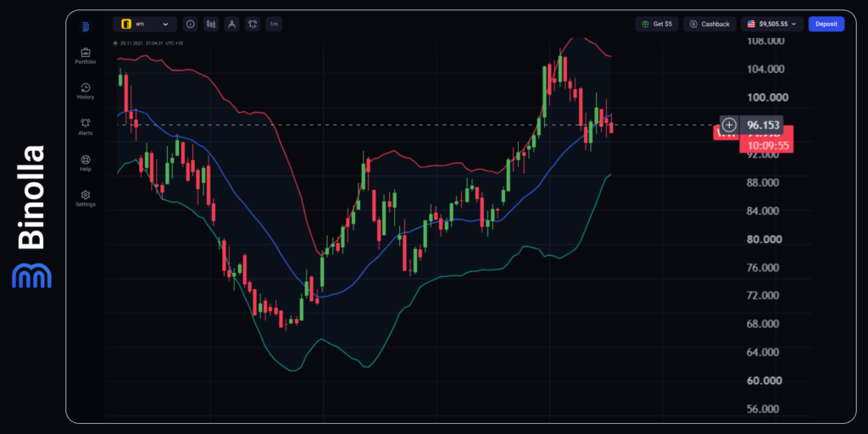Open the Help section
The width and height of the screenshot is (868, 434).
coord(86,164)
